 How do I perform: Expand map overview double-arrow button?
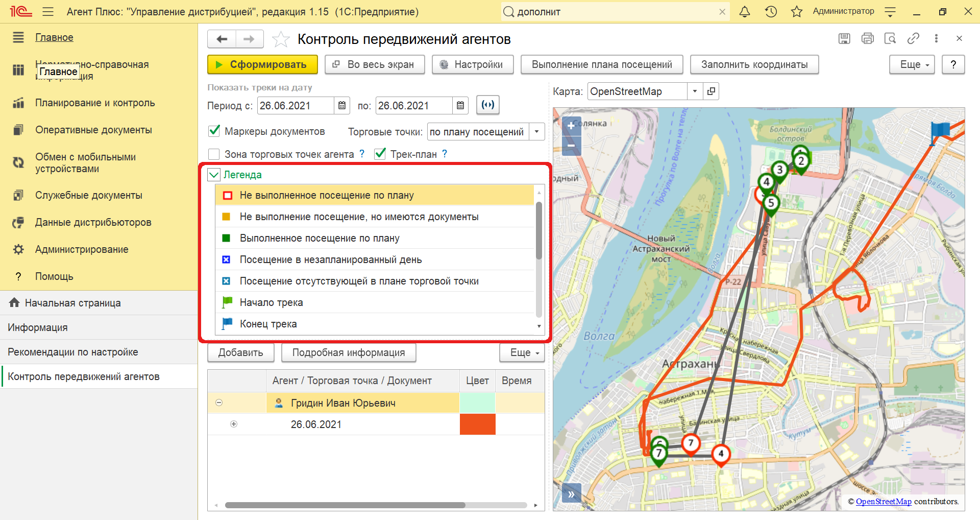571,494
